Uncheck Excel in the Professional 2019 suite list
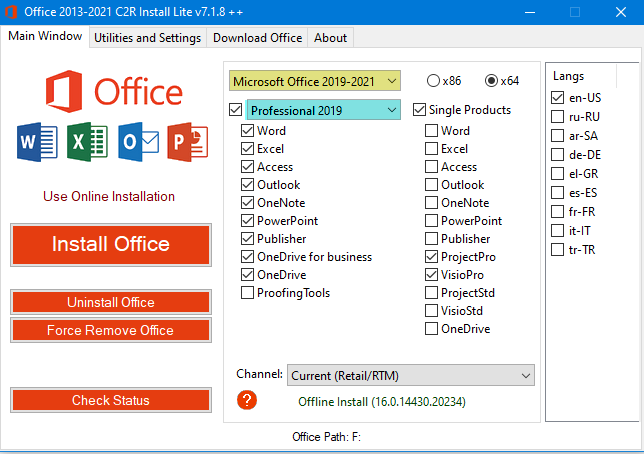 [247, 149]
